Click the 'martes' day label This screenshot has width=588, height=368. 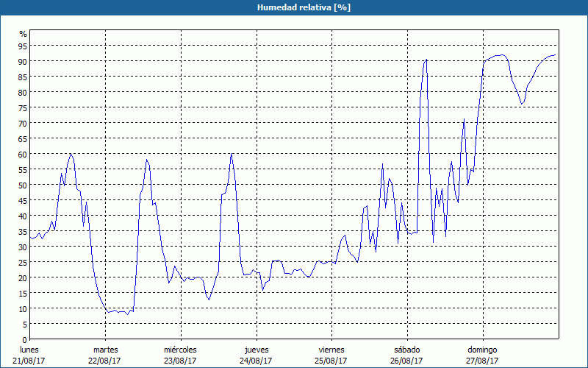105,350
